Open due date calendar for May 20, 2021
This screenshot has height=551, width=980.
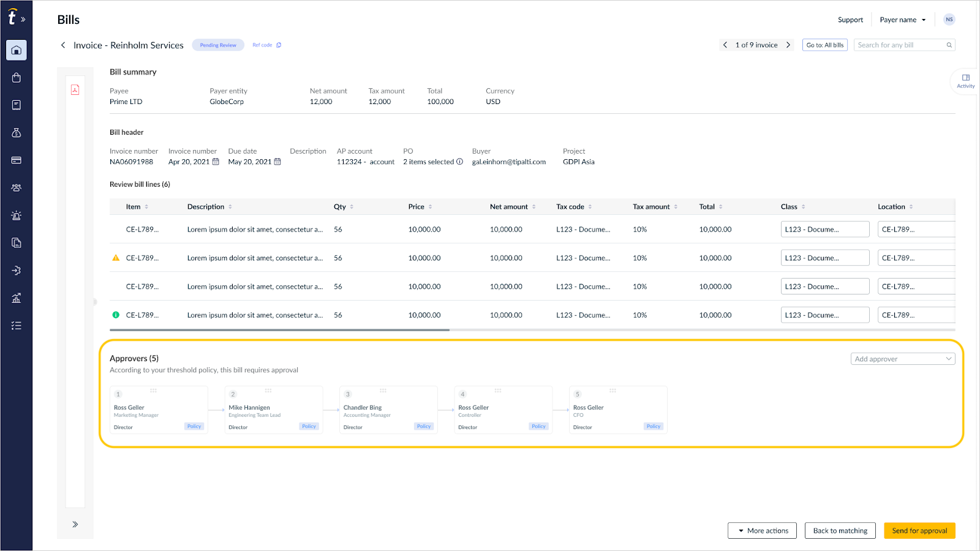point(277,162)
